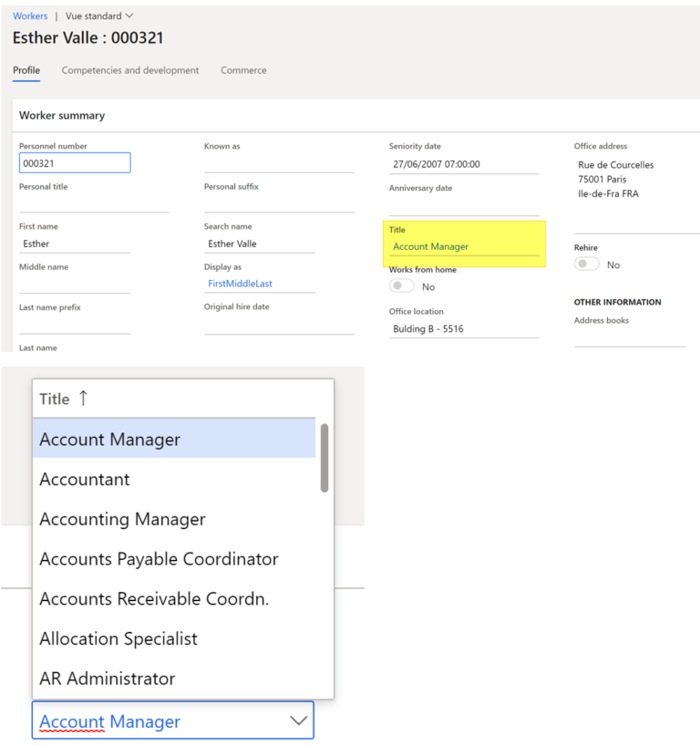
Task: Open the Commerce tab
Action: (243, 70)
